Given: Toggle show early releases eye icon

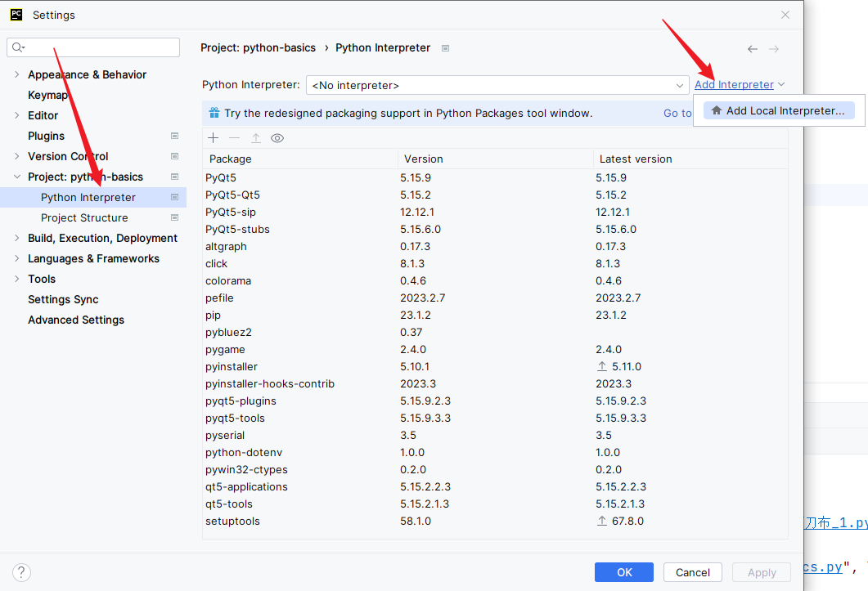Looking at the screenshot, I should (x=277, y=138).
